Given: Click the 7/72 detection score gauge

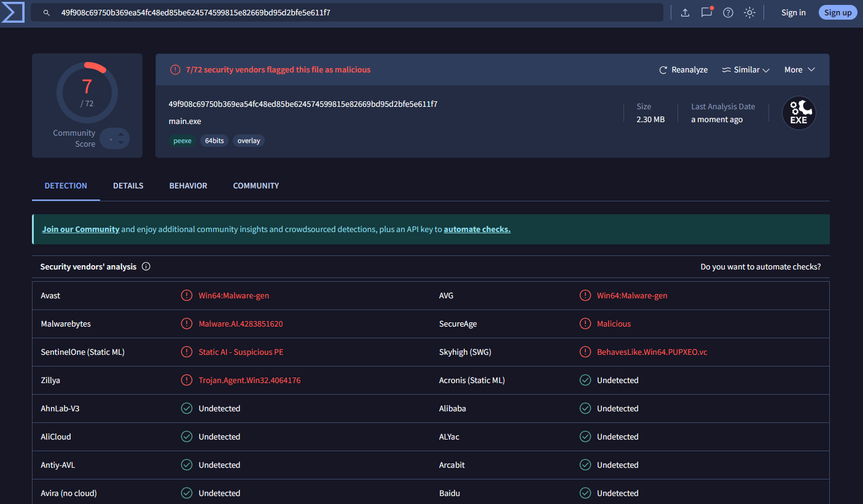Looking at the screenshot, I should [x=87, y=92].
